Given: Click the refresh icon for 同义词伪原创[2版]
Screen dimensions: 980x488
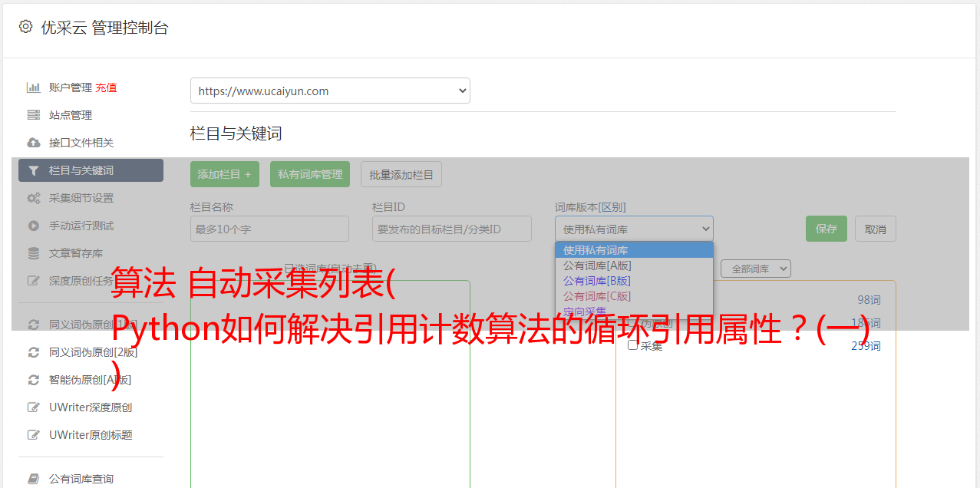Looking at the screenshot, I should [x=33, y=352].
